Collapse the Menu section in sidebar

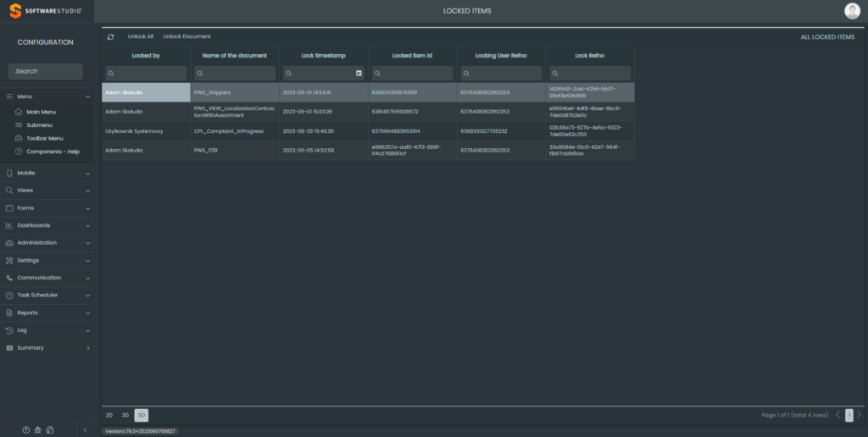tap(87, 97)
